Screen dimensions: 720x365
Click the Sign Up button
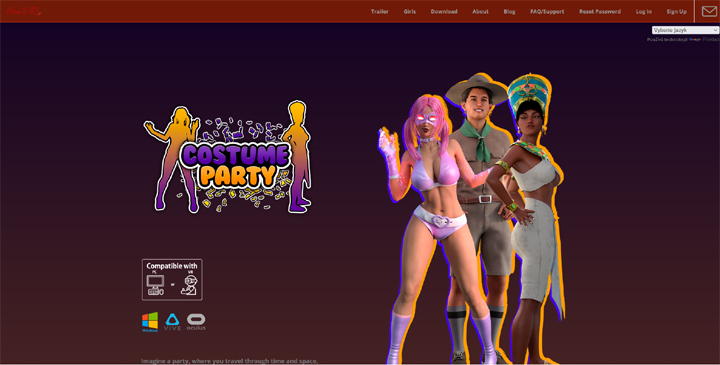[676, 11]
